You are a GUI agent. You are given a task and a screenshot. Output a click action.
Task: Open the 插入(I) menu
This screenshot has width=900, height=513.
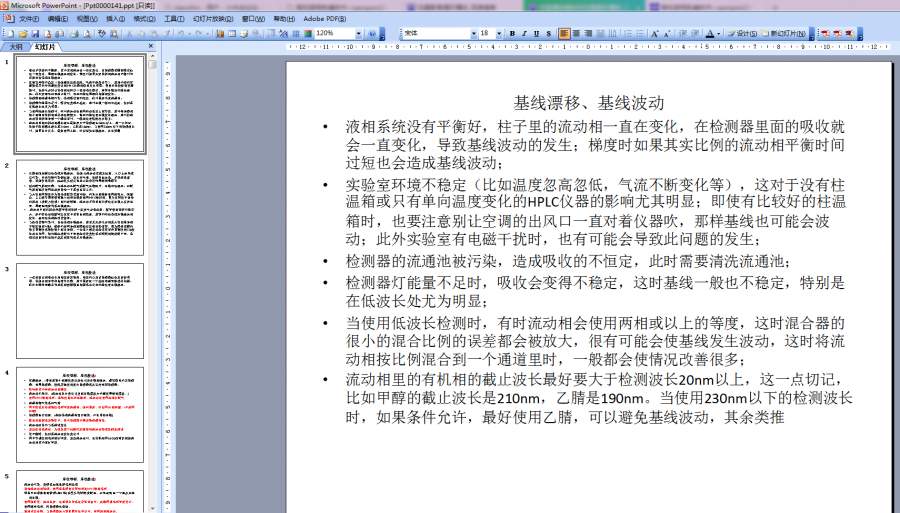(115, 19)
